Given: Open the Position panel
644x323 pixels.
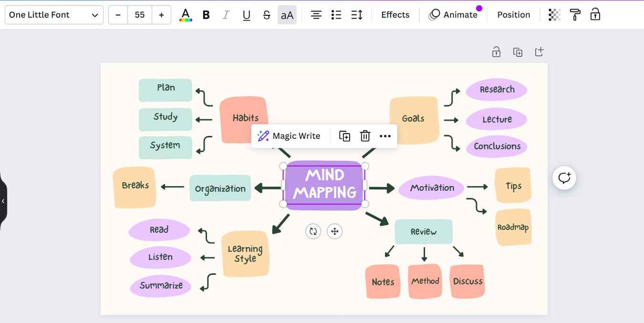Looking at the screenshot, I should coord(513,15).
